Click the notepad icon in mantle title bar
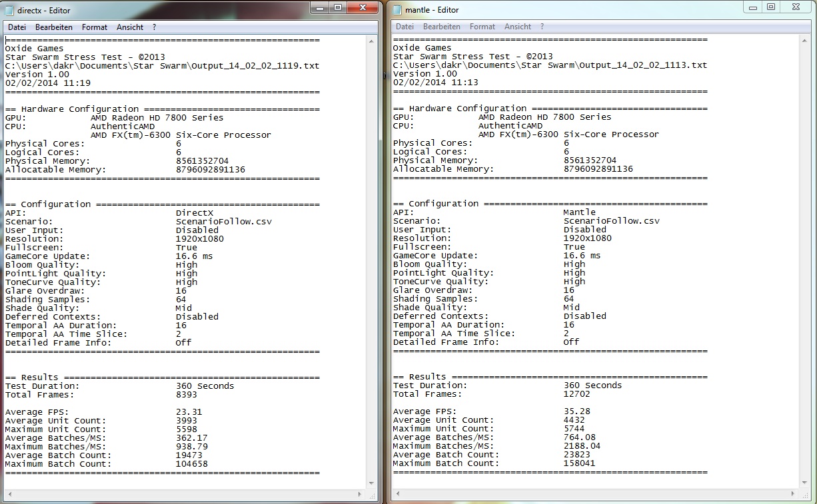The width and height of the screenshot is (817, 504). (398, 10)
